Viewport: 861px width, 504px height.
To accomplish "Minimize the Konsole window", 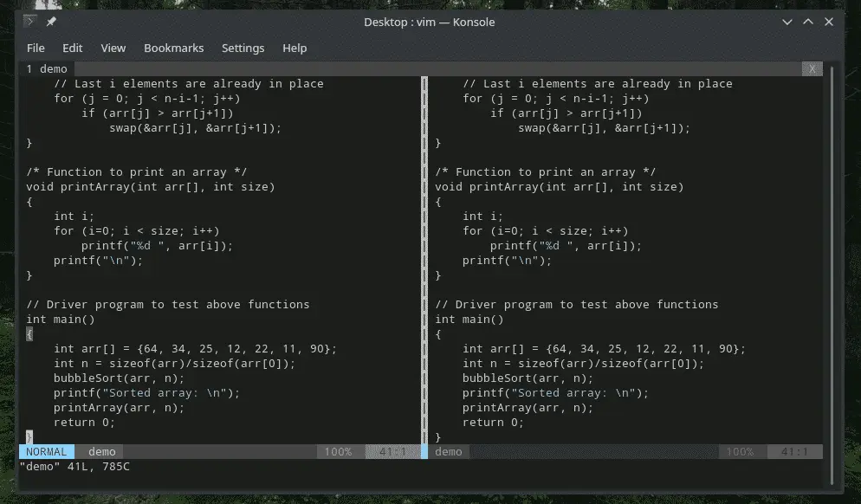I will (x=787, y=22).
